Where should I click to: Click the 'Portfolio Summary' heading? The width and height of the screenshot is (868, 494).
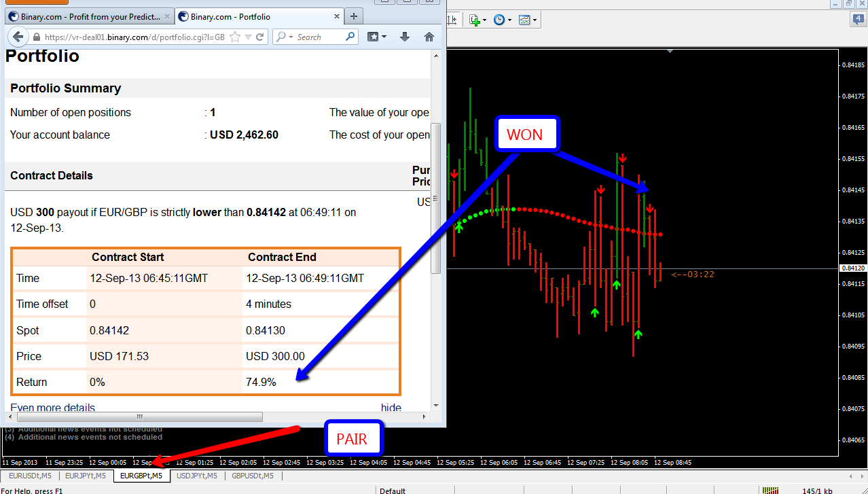pos(66,88)
